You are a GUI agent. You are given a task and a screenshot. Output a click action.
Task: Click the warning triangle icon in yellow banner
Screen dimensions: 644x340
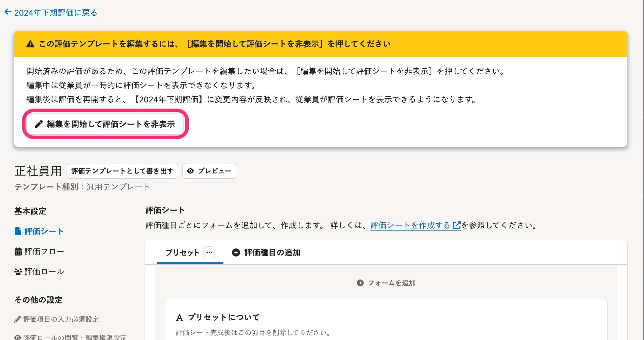(x=30, y=44)
